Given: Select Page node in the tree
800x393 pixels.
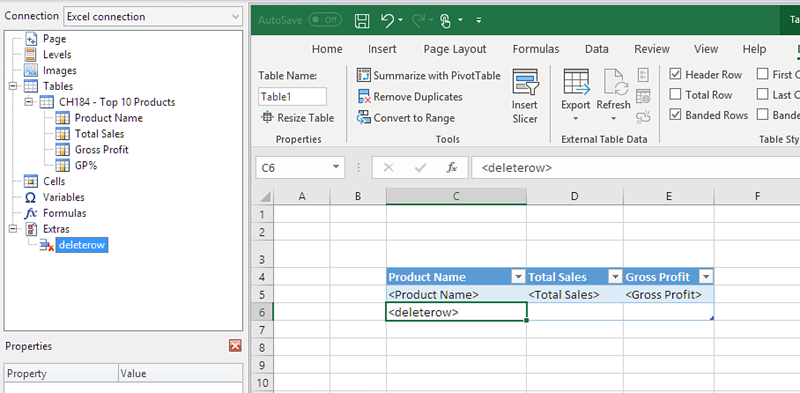Looking at the screenshot, I should [54, 39].
